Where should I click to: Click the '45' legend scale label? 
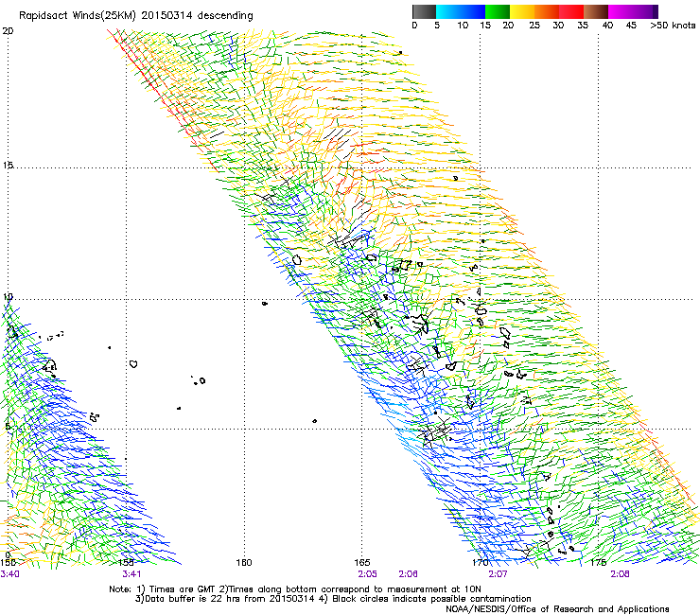pos(631,26)
